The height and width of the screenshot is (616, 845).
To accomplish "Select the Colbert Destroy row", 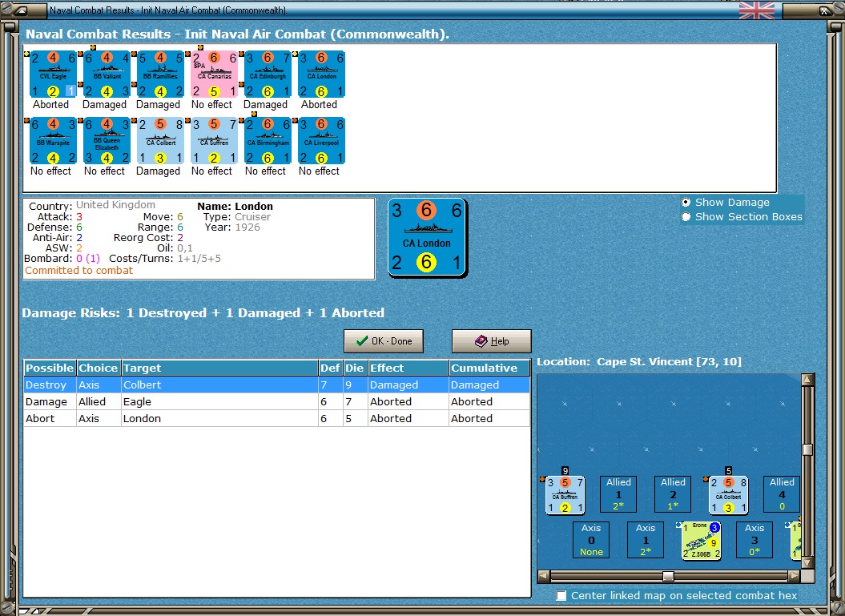I will [277, 384].
